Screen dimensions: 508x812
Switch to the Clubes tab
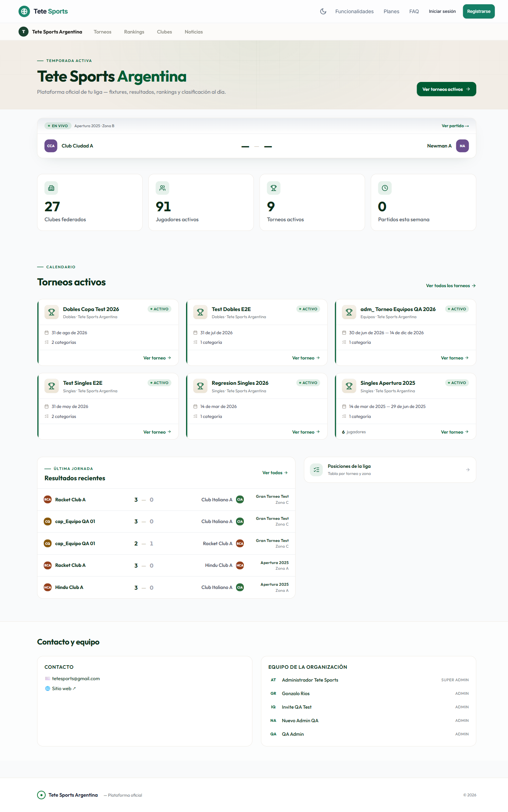tap(164, 32)
